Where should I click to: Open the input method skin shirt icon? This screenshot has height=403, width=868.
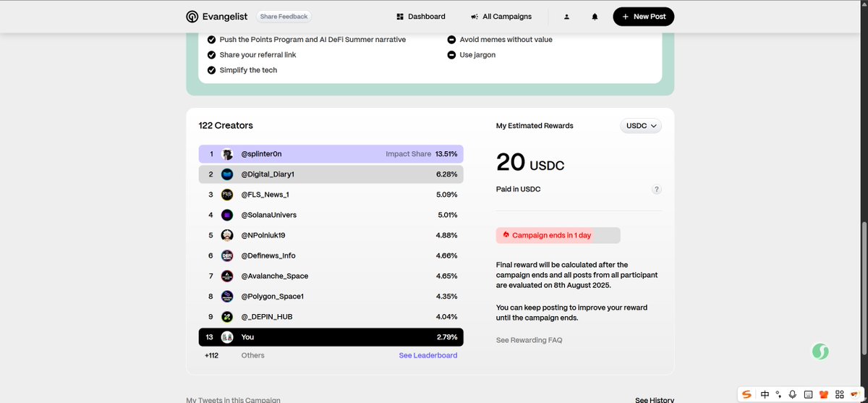tap(823, 394)
